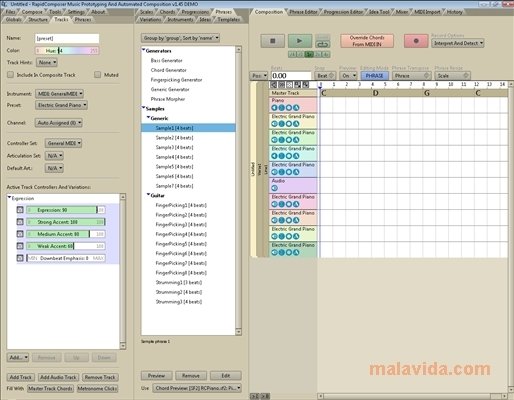
Task: Select the Chord Generator item
Action: 168,70
